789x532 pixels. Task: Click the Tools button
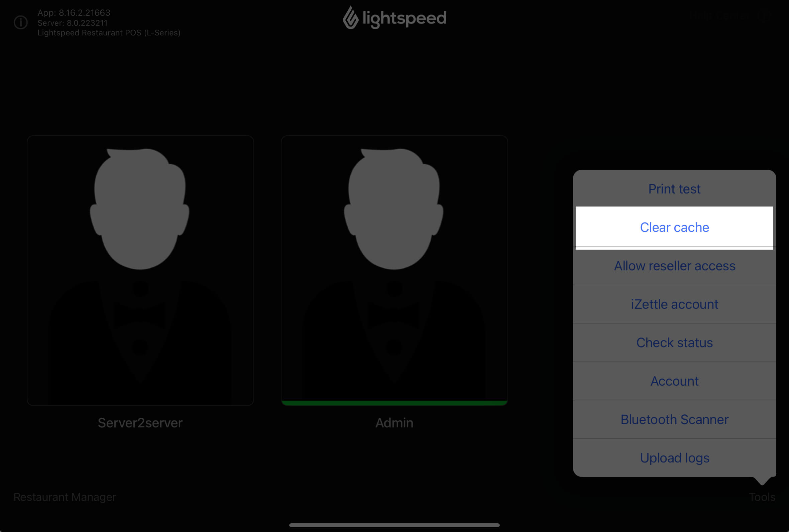pyautogui.click(x=762, y=497)
